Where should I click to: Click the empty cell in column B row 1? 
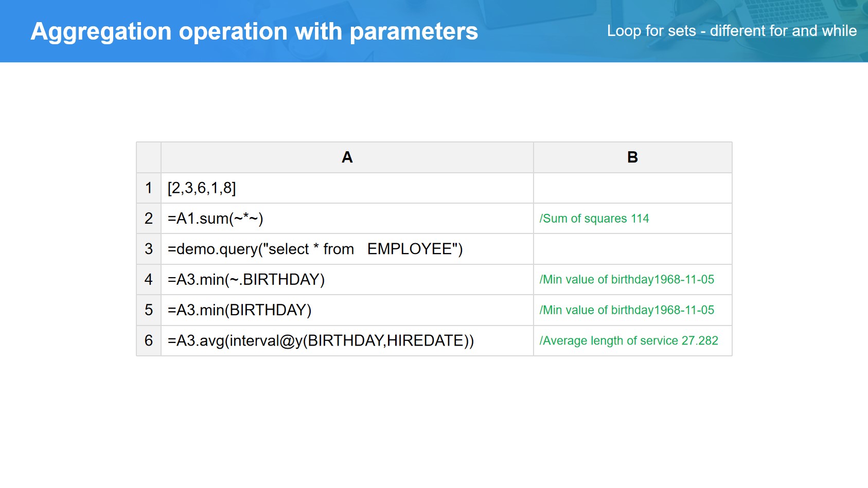click(632, 188)
